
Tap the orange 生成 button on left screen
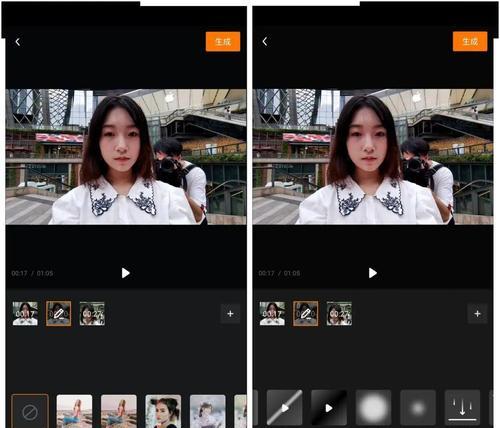(x=223, y=42)
